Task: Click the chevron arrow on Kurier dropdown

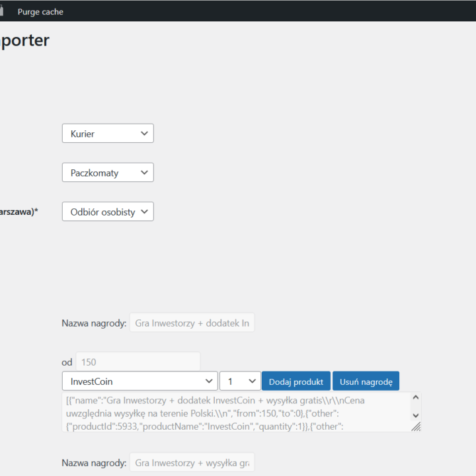Action: coord(145,134)
